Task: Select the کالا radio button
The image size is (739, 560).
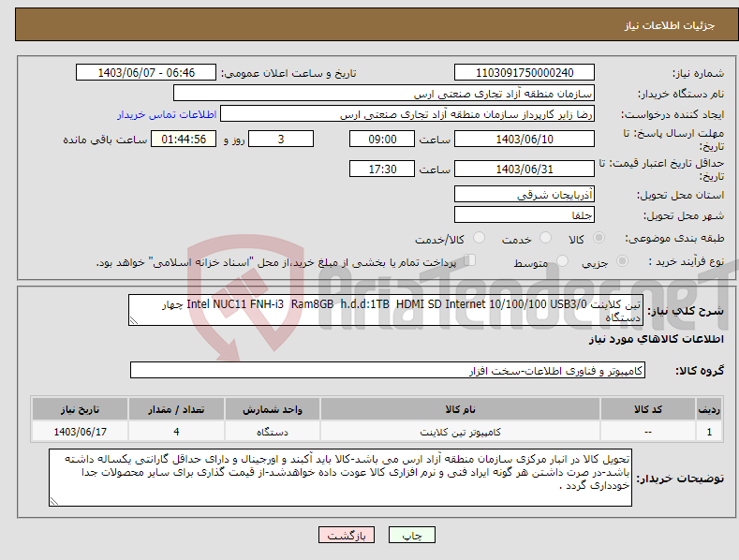Action: coord(599,238)
